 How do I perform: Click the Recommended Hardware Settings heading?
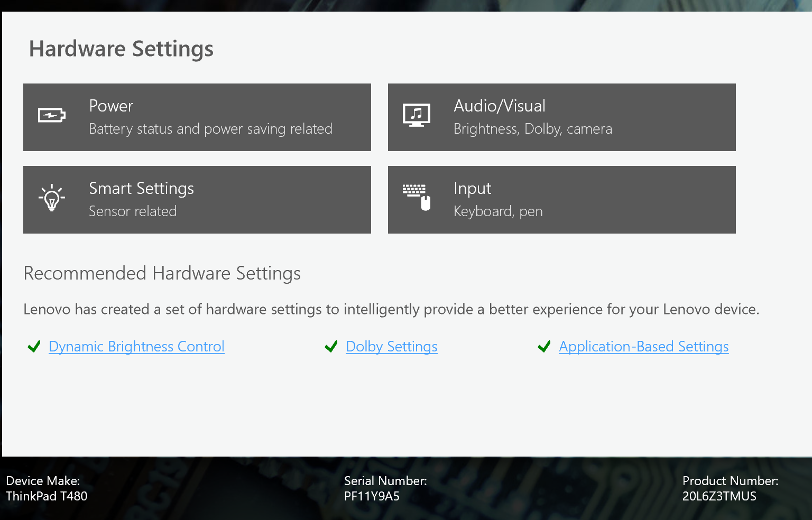162,273
